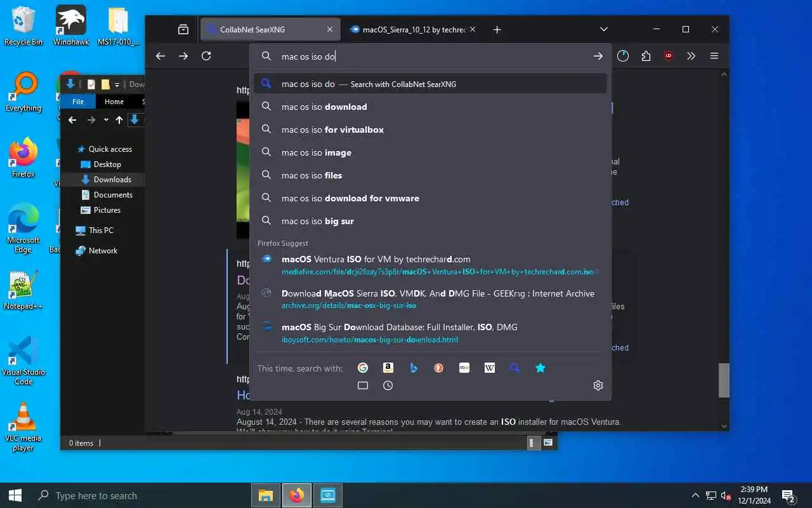
Task: Search this time with CollabNet SearXNG icon
Action: (515, 368)
